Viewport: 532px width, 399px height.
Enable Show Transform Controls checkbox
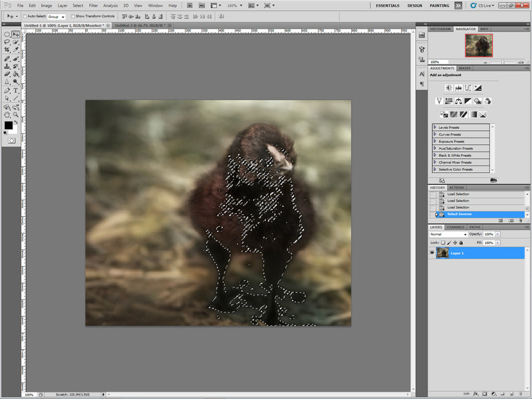tap(73, 16)
